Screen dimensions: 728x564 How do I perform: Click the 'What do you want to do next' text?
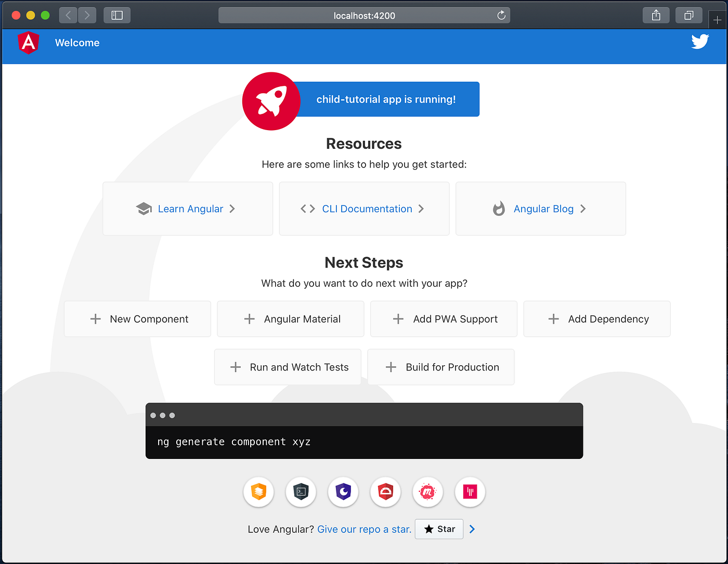[364, 283]
